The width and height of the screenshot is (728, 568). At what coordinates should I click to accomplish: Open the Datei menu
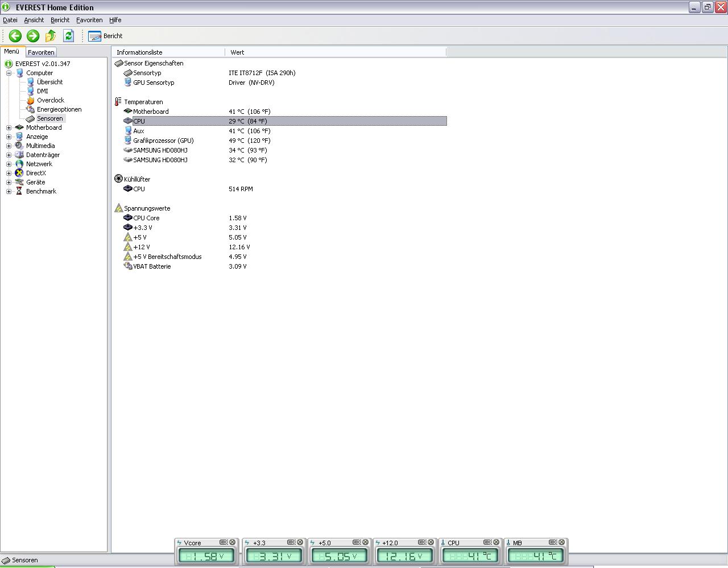(10, 20)
